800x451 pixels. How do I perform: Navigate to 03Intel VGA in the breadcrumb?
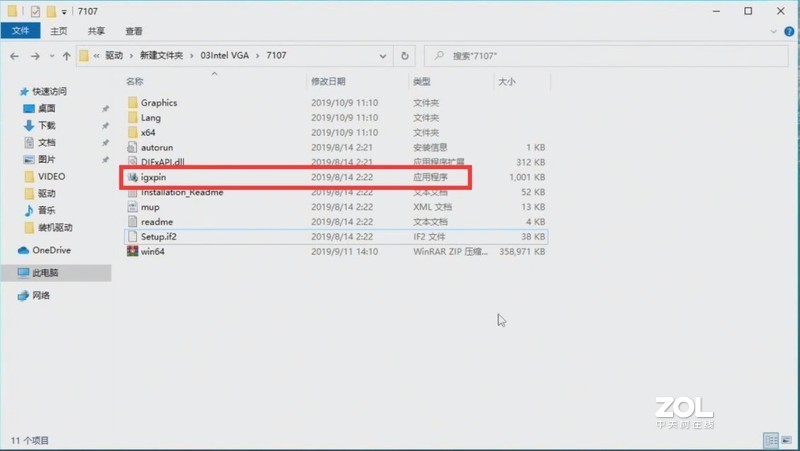224,55
